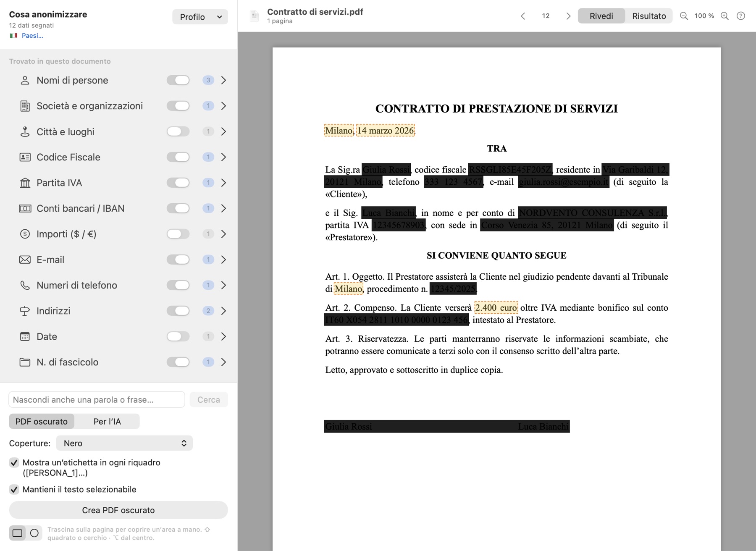Expand the Nomi di persone details chevron
Screen dimensions: 756x551
point(223,80)
